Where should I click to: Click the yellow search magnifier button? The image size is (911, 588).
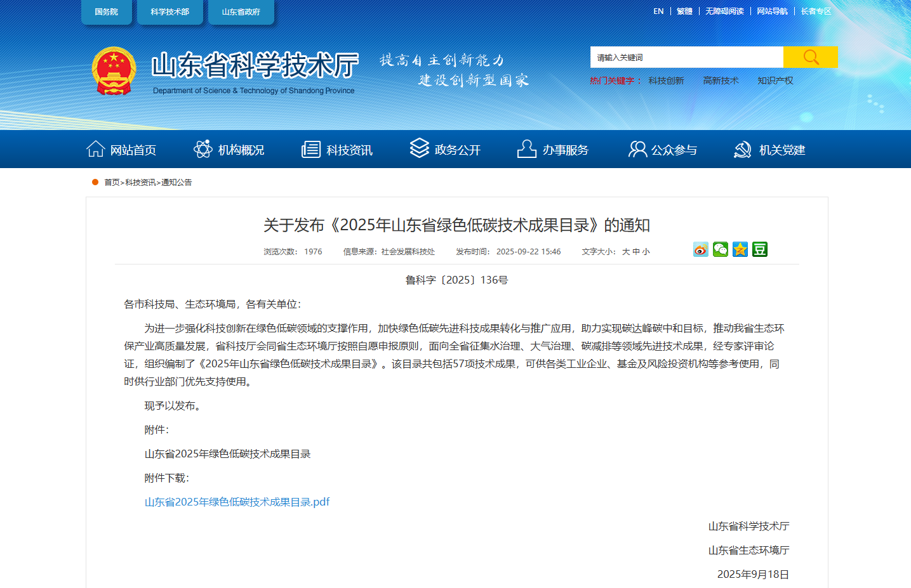pos(810,57)
